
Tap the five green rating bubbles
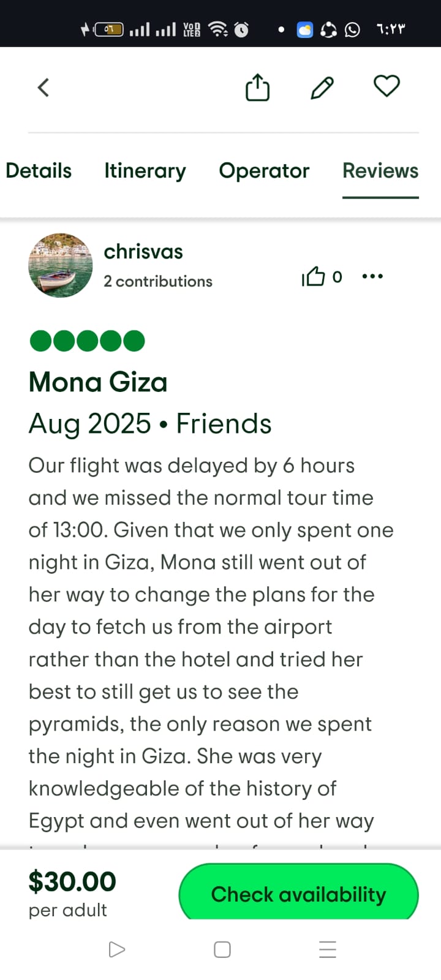(87, 341)
